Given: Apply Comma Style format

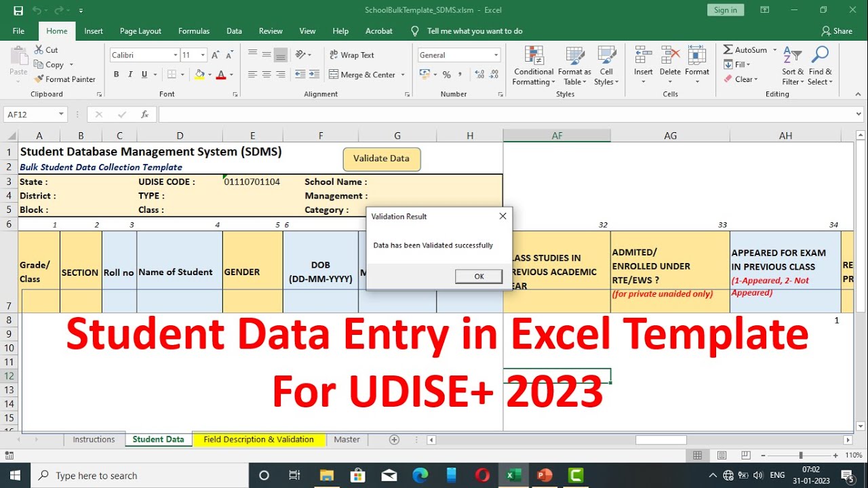Looking at the screenshot, I should 461,75.
